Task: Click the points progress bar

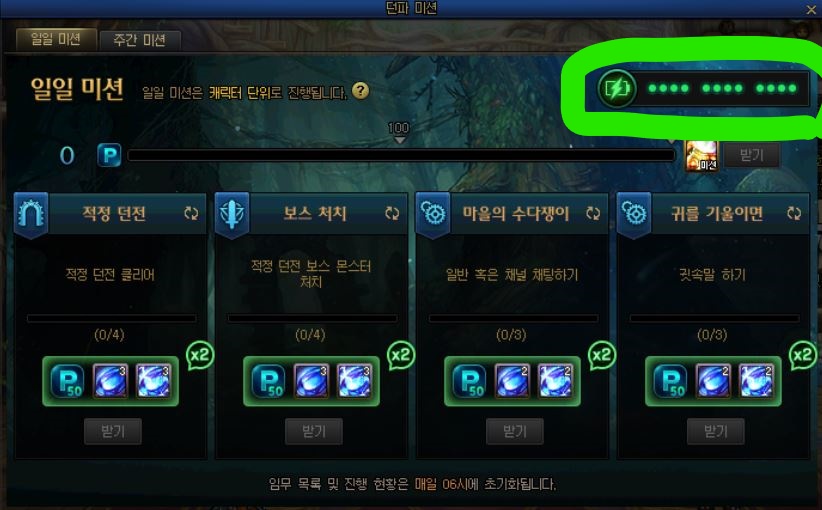Action: [402, 155]
